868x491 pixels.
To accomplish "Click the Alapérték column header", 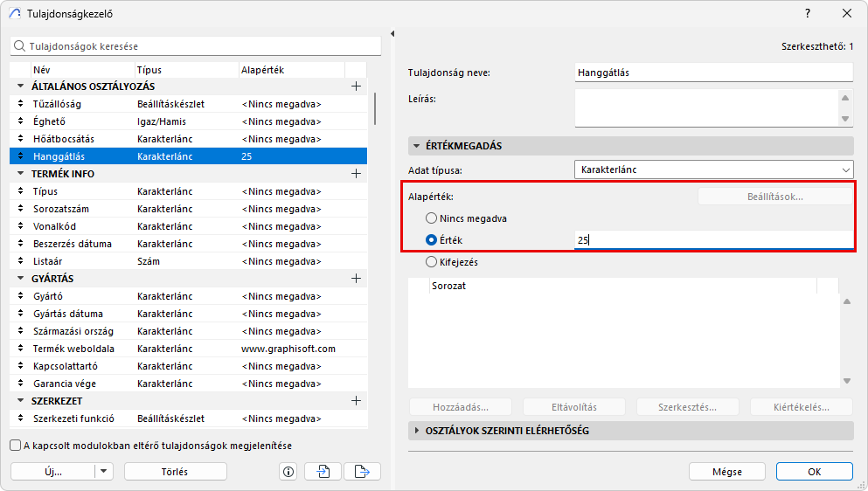I will 291,70.
